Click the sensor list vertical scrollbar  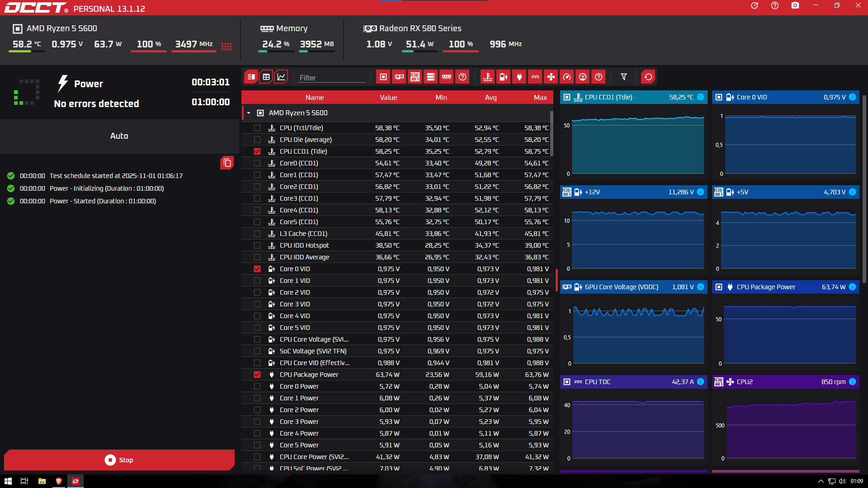point(552,134)
